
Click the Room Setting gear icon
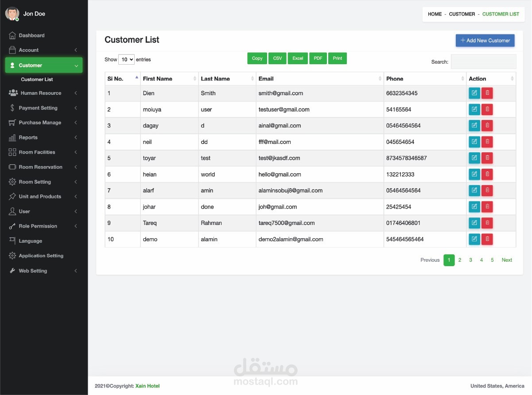click(x=12, y=182)
